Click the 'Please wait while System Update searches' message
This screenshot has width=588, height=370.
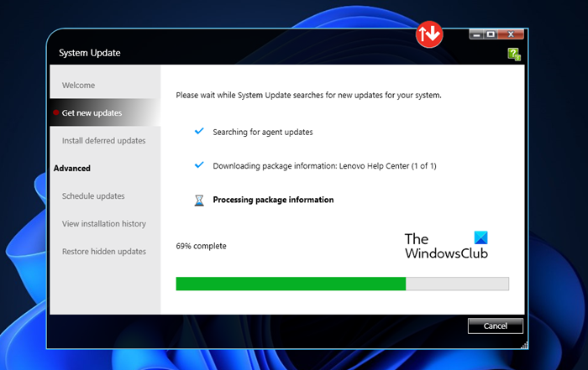pyautogui.click(x=308, y=95)
